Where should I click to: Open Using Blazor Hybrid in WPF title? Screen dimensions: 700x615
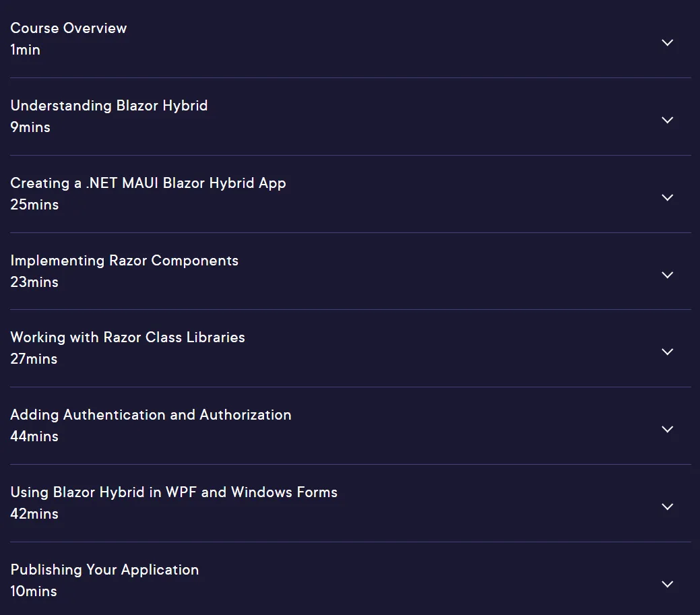pos(174,492)
